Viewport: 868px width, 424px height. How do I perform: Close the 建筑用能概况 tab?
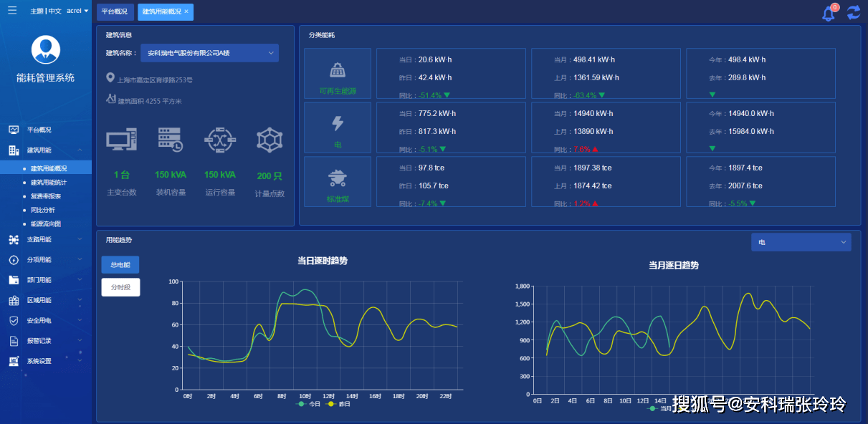186,11
